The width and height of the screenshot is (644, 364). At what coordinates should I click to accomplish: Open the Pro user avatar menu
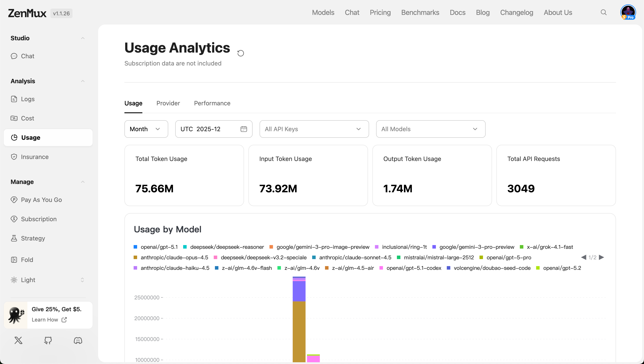coord(628,12)
